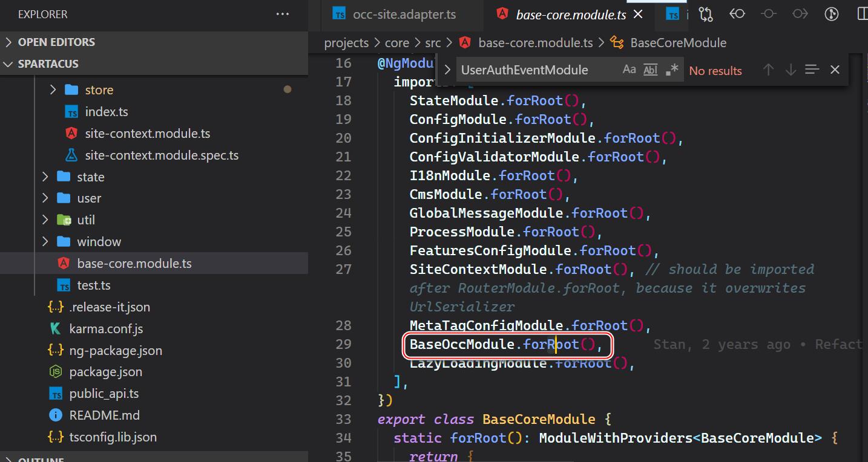
Task: Open tsconfig.lib.json file
Action: 113,437
